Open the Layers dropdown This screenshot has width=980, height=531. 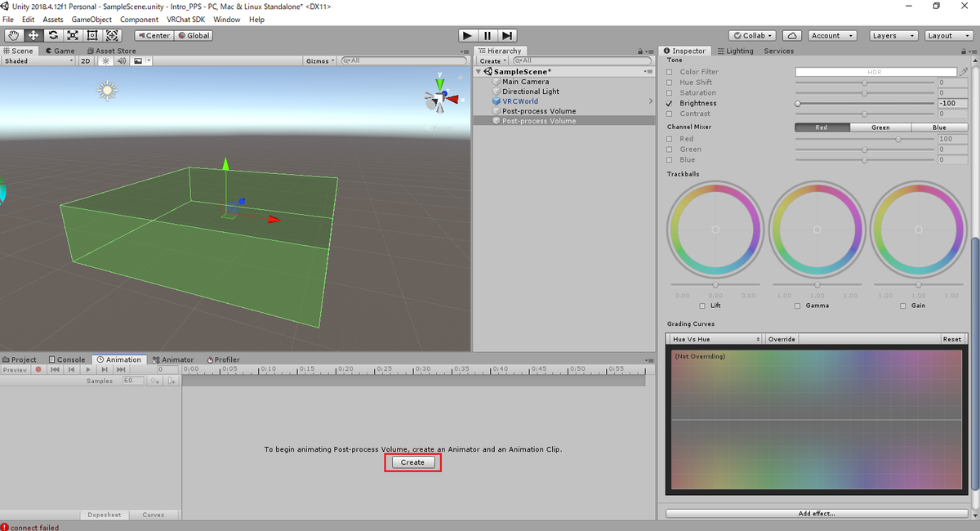893,35
